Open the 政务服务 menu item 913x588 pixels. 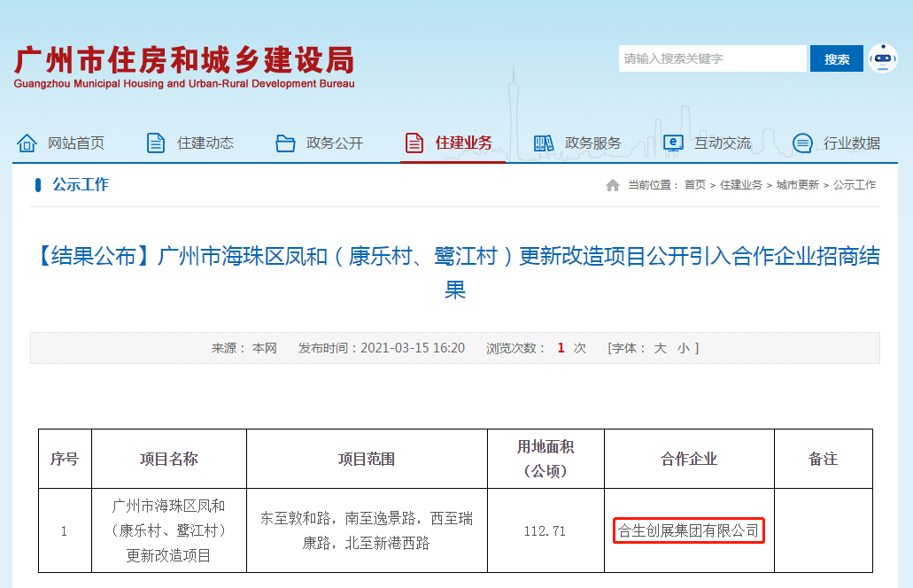pos(593,143)
